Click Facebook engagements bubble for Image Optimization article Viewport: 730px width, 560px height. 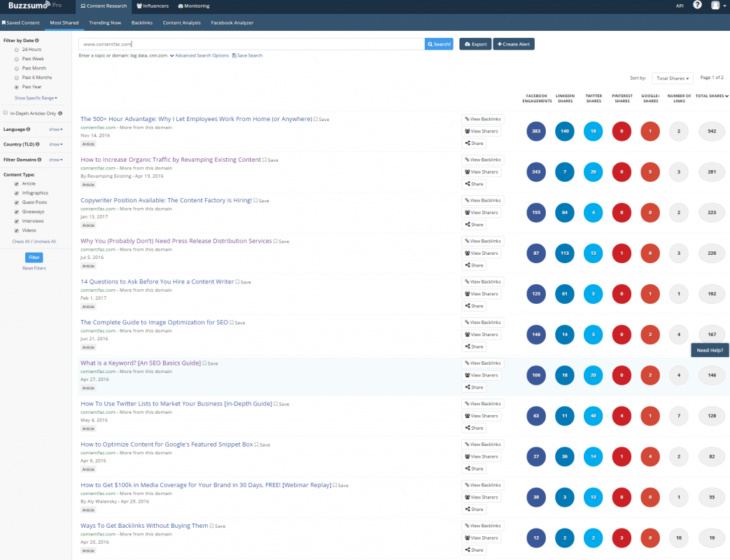536,334
